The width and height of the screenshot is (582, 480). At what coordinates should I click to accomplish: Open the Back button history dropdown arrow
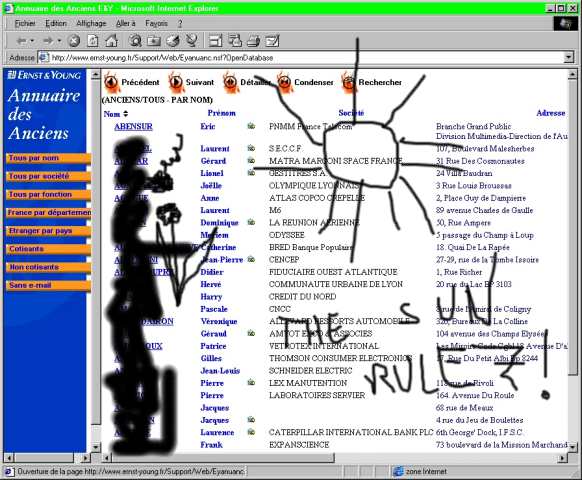pyautogui.click(x=32, y=40)
